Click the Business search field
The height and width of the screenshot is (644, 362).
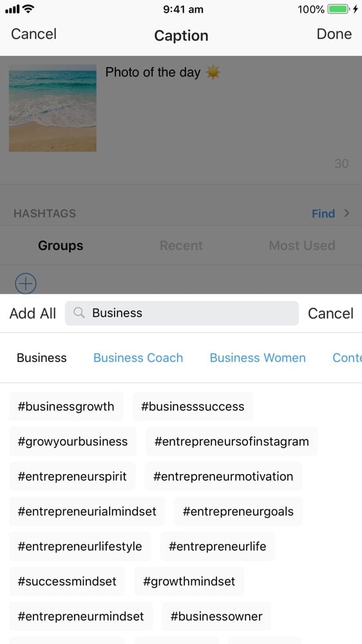182,313
